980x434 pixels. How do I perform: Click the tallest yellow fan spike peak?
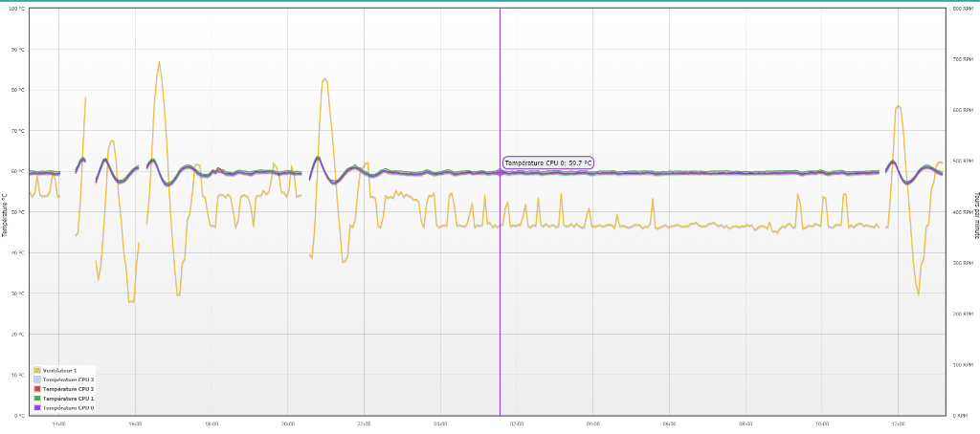159,63
